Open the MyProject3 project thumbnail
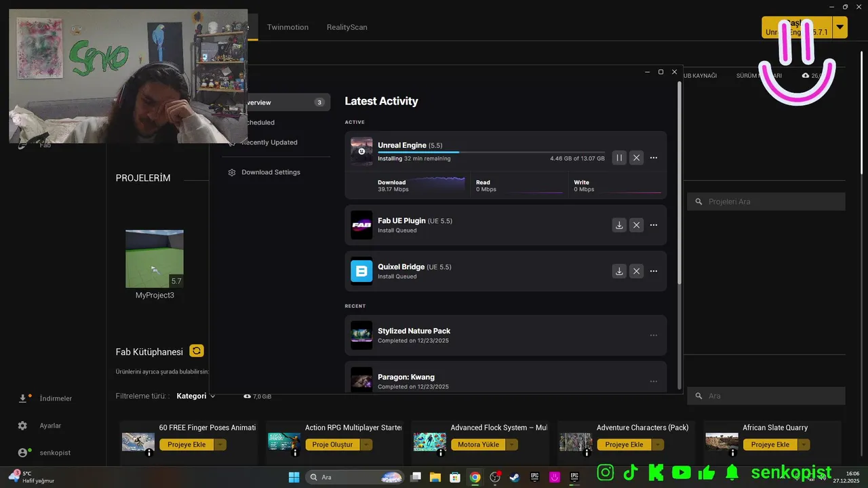This screenshot has height=488, width=868. pos(155,259)
